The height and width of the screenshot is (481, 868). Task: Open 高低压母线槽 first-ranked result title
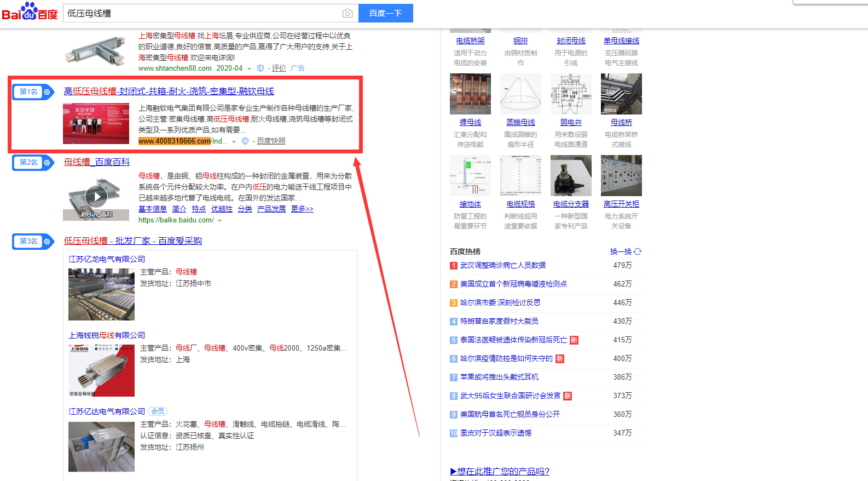point(169,91)
